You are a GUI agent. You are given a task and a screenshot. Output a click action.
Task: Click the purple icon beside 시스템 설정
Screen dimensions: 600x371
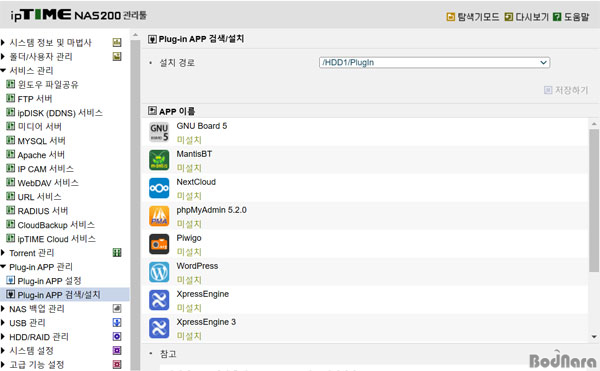coord(117,350)
